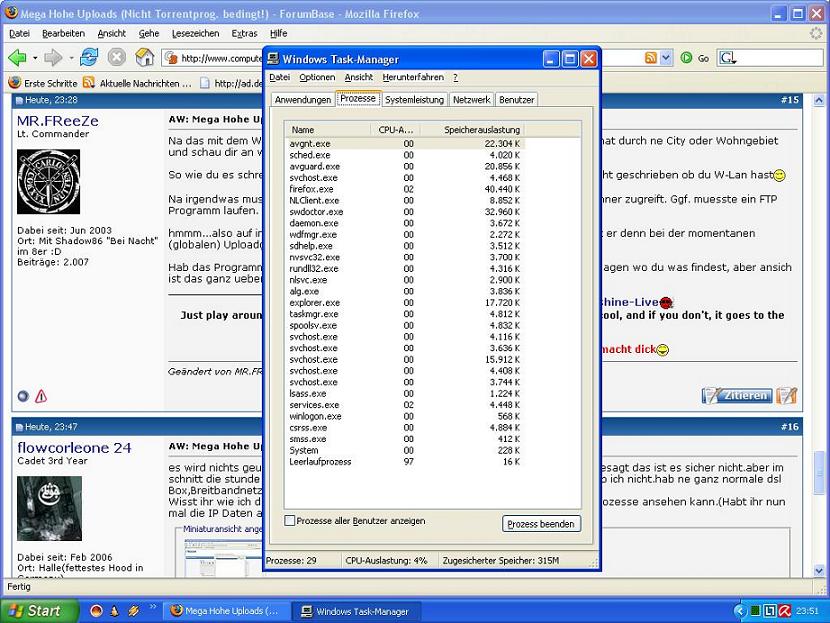Viewport: 830px width, 623px height.
Task: Select winlogon.exe process row
Action: coord(405,416)
